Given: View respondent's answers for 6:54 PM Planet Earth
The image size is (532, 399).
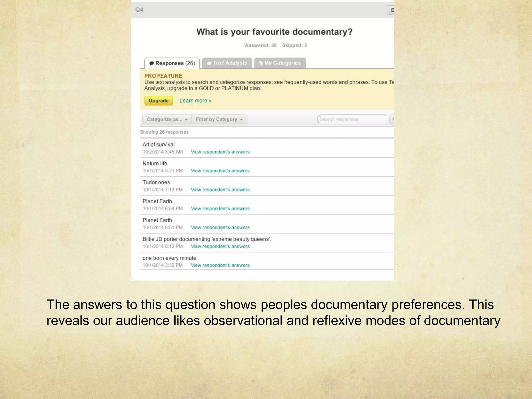Looking at the screenshot, I should (x=220, y=209).
